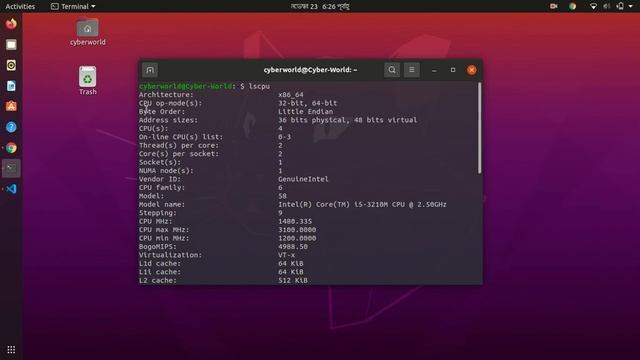Click the 'x86_64' architecture value
The height and width of the screenshot is (360, 640).
(291, 95)
